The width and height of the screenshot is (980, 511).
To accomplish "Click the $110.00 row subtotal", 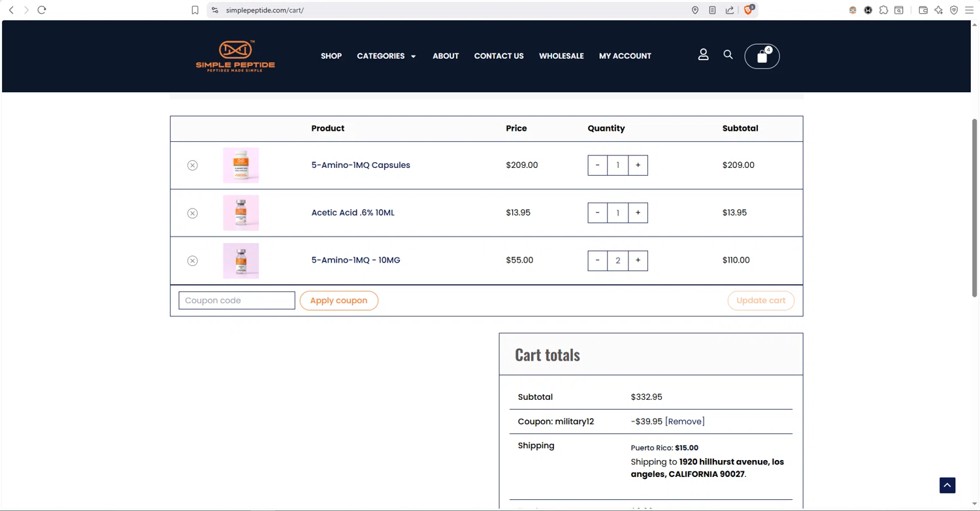I will click(x=736, y=260).
